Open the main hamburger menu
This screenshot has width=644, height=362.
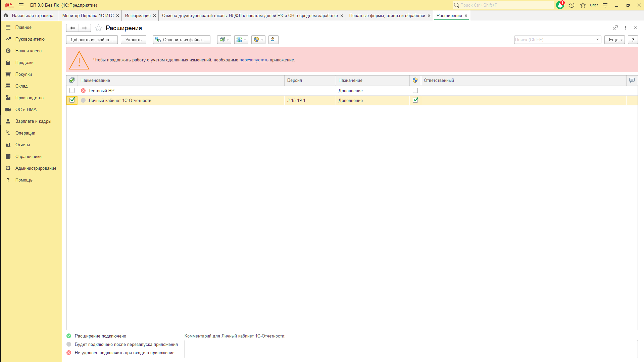(21, 5)
